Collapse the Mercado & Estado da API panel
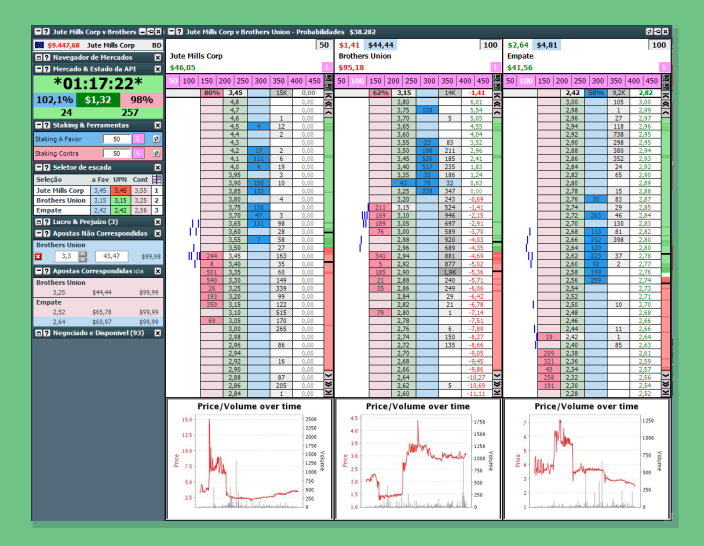The image size is (704, 546). point(39,69)
